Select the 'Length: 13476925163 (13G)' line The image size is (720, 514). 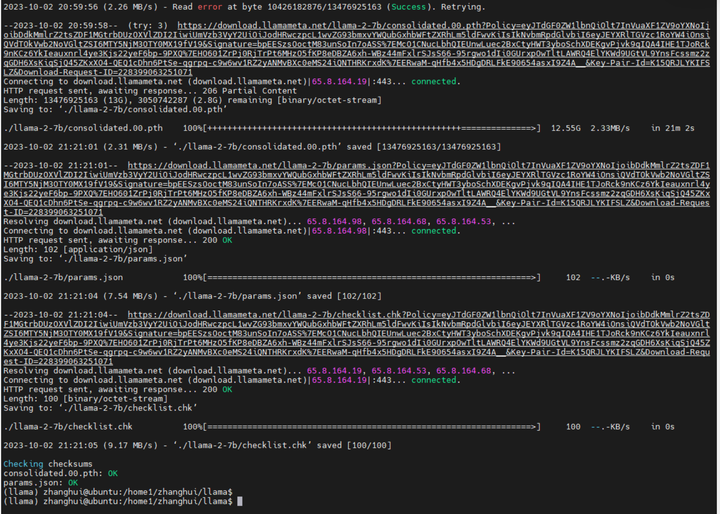pyautogui.click(x=192, y=100)
